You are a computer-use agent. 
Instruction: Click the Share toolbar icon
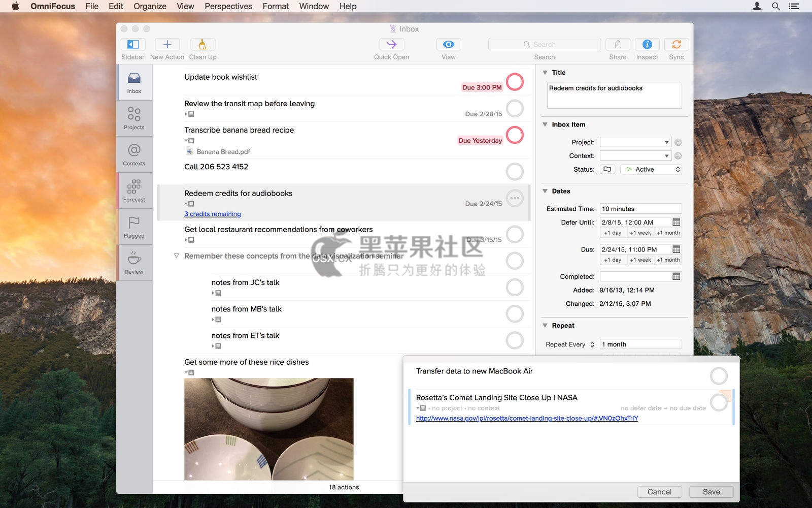618,44
